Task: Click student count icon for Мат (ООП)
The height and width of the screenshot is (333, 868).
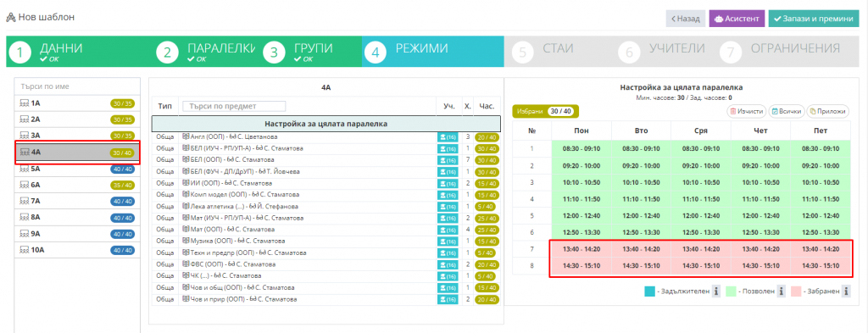Action: tap(448, 230)
